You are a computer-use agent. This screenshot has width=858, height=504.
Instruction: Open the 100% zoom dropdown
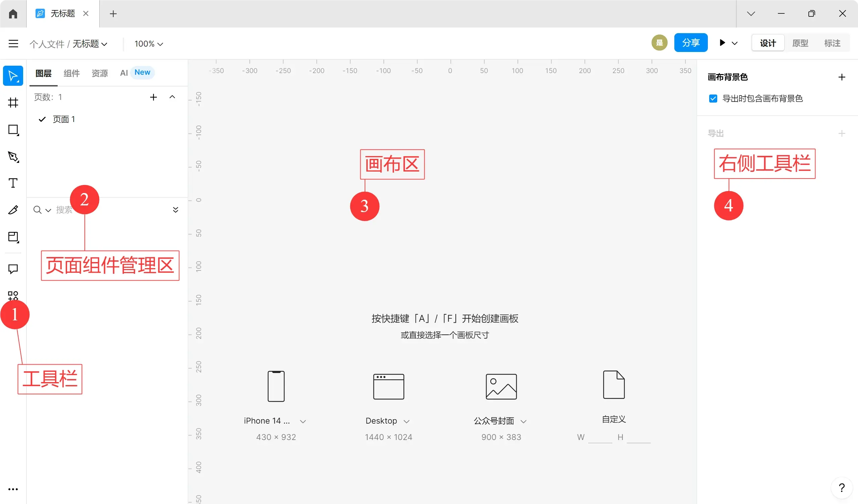[149, 44]
